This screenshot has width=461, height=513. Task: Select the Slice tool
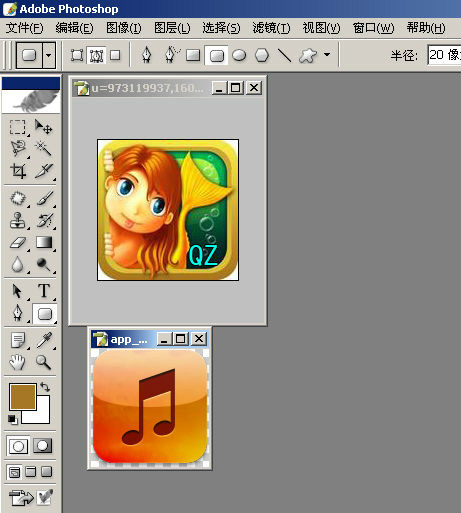pyautogui.click(x=44, y=171)
